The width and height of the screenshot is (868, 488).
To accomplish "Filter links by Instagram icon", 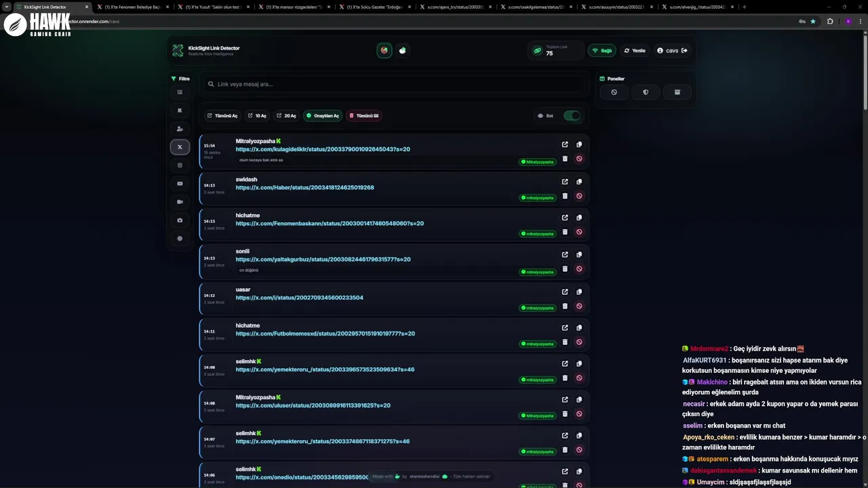I will click(180, 165).
